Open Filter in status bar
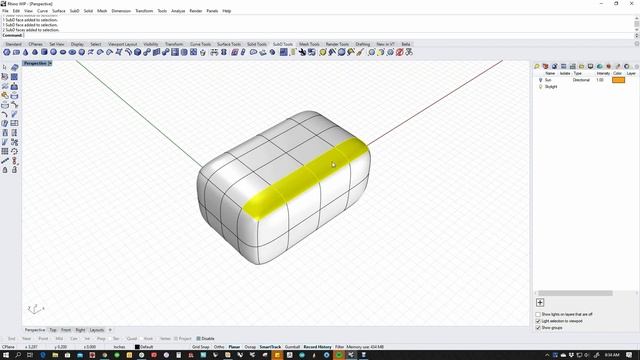Screen dimensions: 640x360 pos(340,347)
